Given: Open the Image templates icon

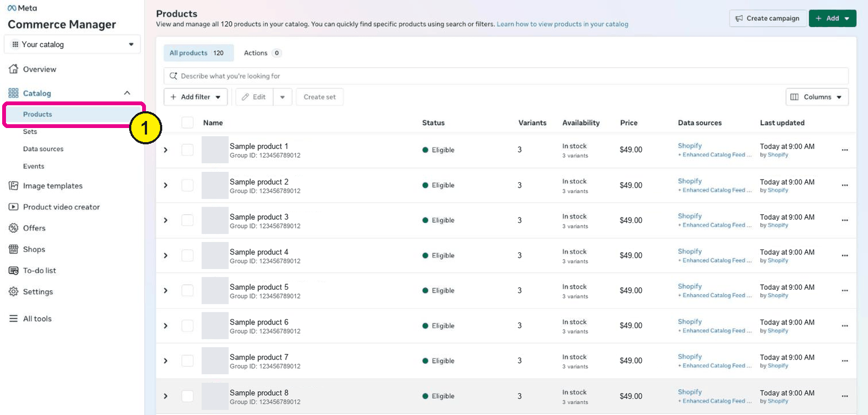Looking at the screenshot, I should coord(14,186).
